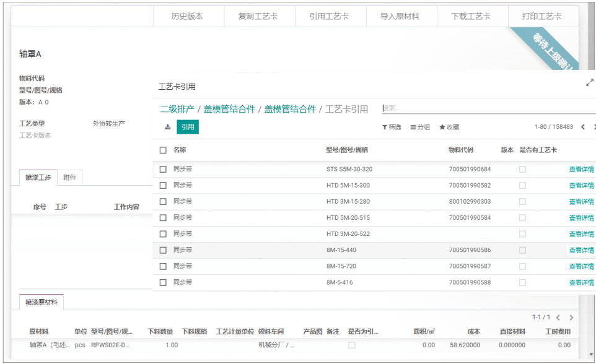The image size is (596, 364).
Task: Open the 收藏 favorites menu
Action: [449, 127]
